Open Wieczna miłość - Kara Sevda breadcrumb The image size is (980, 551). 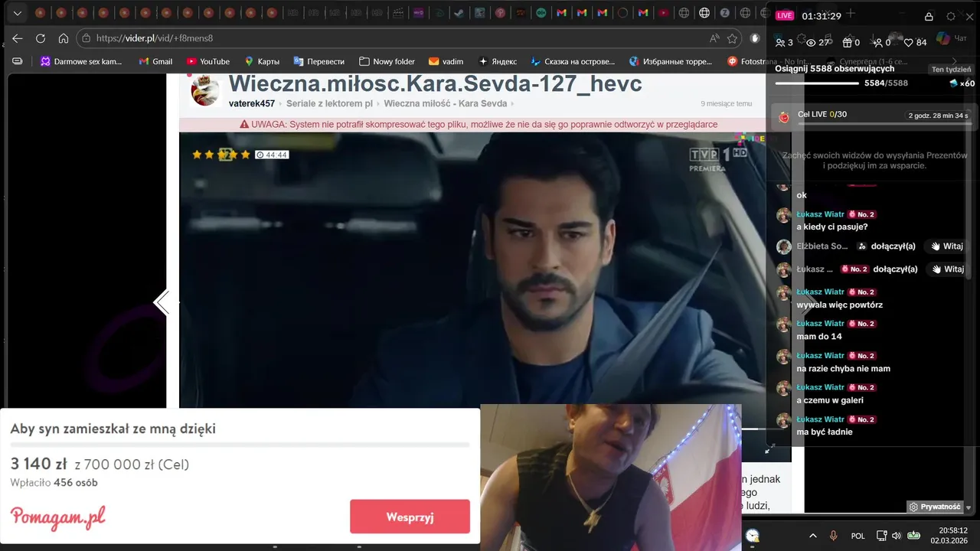(445, 103)
